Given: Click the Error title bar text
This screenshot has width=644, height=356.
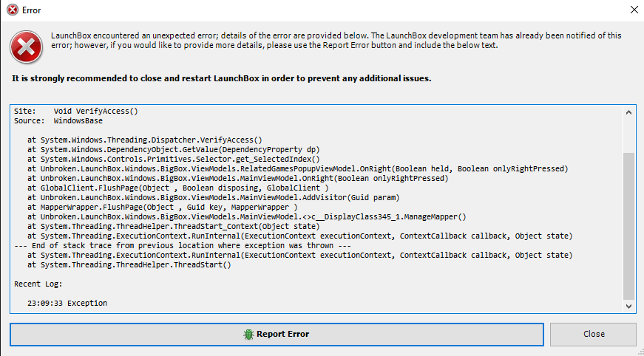Looking at the screenshot, I should (31, 10).
